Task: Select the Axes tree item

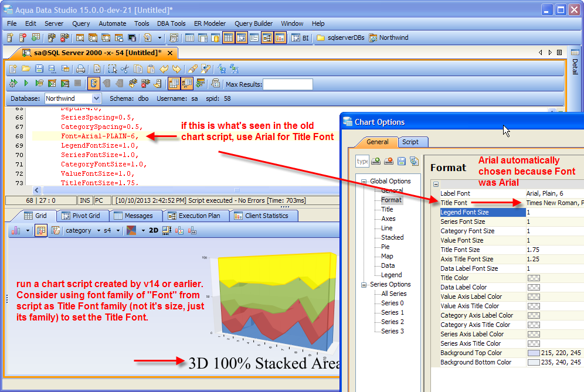Action: pos(388,219)
